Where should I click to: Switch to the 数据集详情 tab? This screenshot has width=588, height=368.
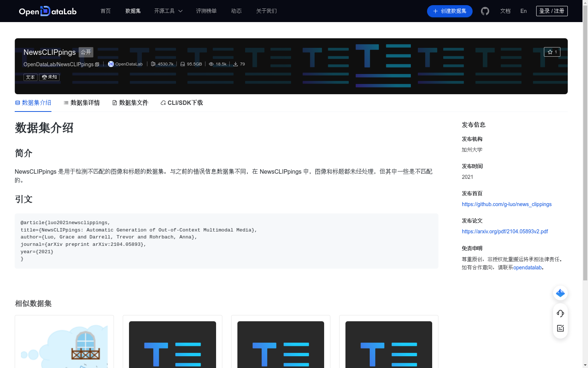(x=82, y=103)
